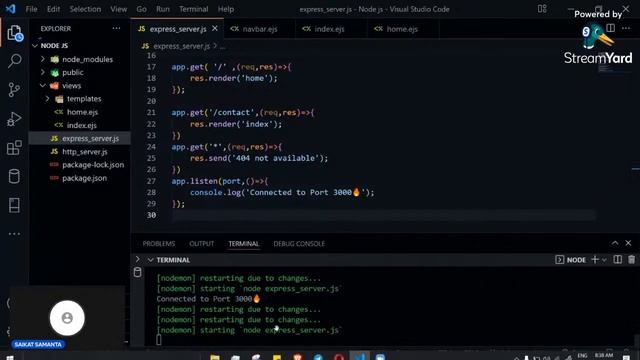Open editor more actions menu
Image resolution: width=640 pixels, height=360 pixels.
click(x=626, y=28)
